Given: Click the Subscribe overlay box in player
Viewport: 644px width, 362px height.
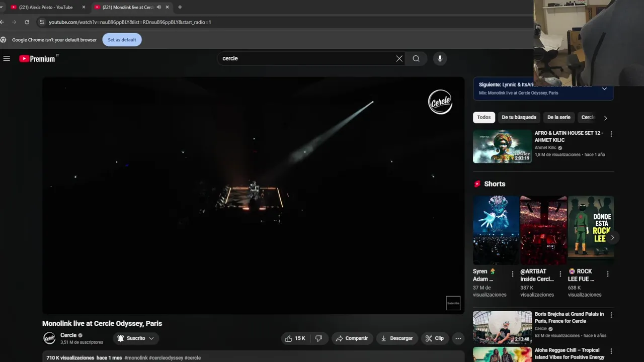Looking at the screenshot, I should [453, 303].
